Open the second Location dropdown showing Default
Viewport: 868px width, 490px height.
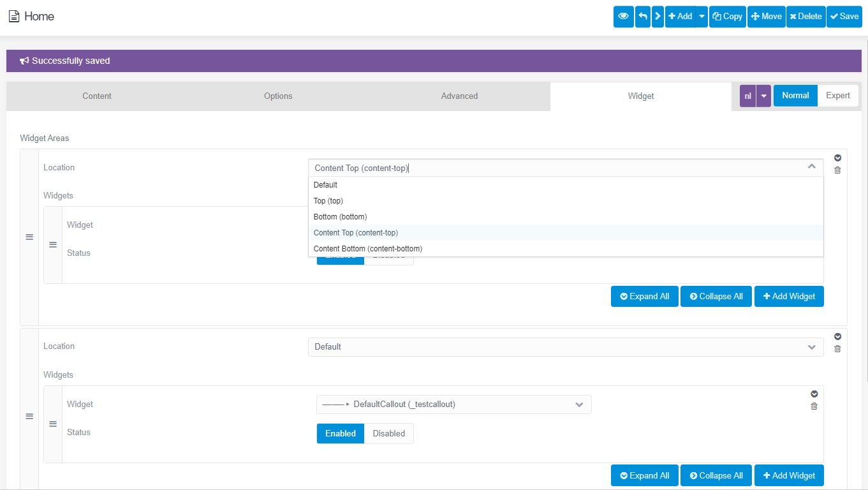pos(566,347)
